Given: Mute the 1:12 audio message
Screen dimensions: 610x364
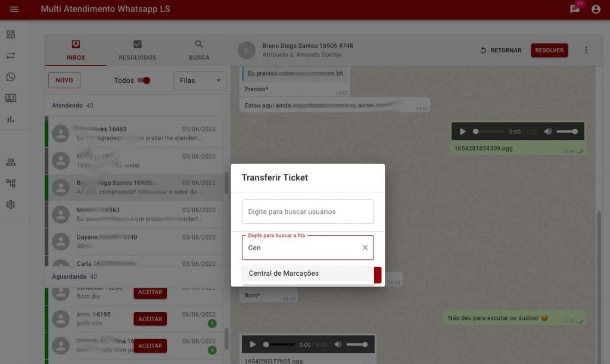Looking at the screenshot, I should (x=548, y=132).
